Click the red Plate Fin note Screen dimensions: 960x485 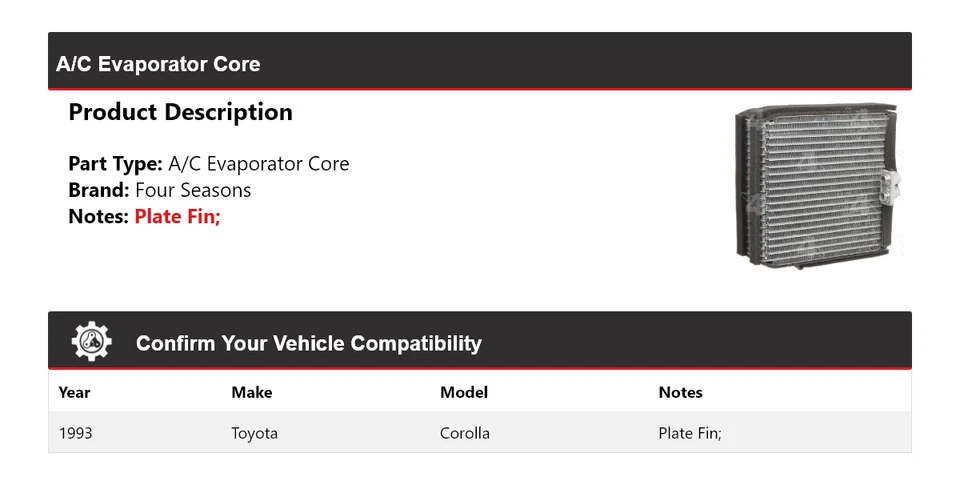click(x=177, y=216)
